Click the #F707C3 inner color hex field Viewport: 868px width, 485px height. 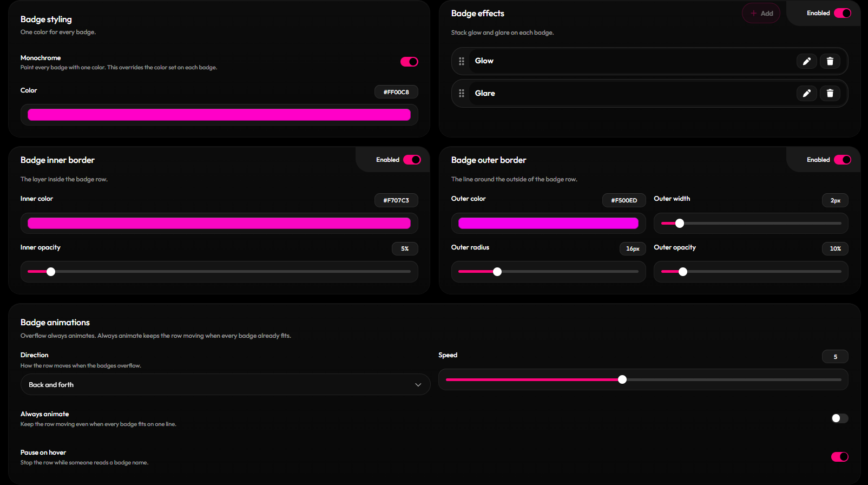click(396, 200)
